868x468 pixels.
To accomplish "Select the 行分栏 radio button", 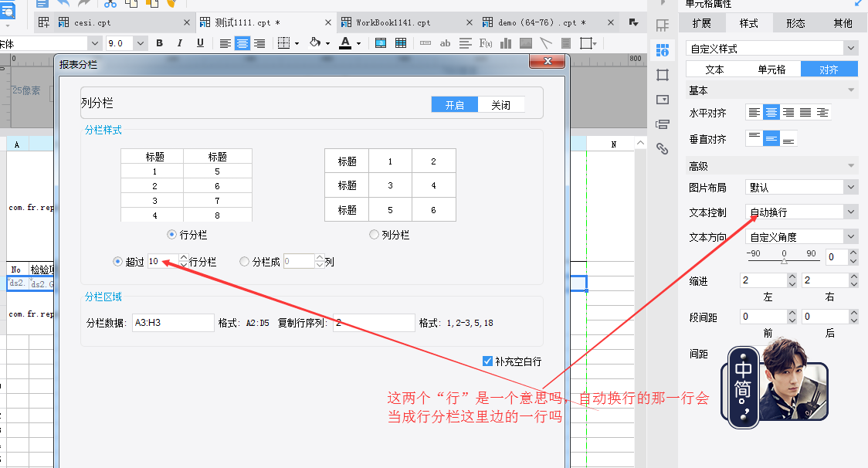I will click(x=171, y=235).
